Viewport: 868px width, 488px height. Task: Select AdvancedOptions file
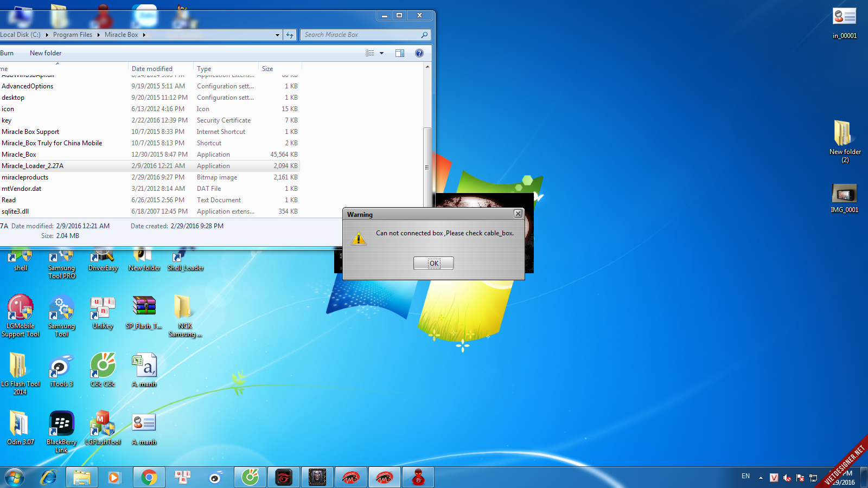[x=149, y=86]
